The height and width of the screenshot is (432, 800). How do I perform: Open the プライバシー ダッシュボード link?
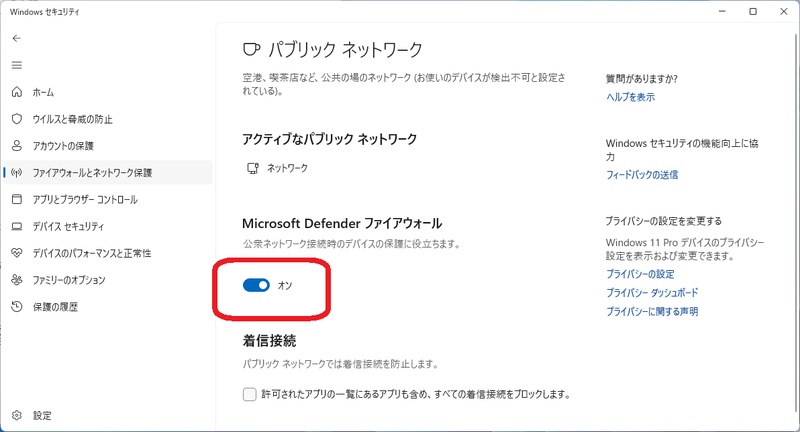click(x=652, y=293)
